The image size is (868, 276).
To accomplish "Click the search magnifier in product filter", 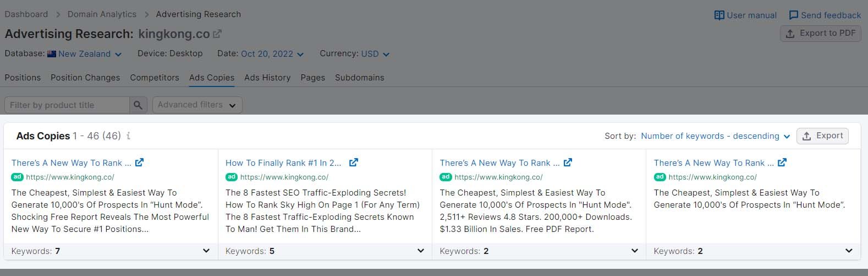I will coord(138,105).
